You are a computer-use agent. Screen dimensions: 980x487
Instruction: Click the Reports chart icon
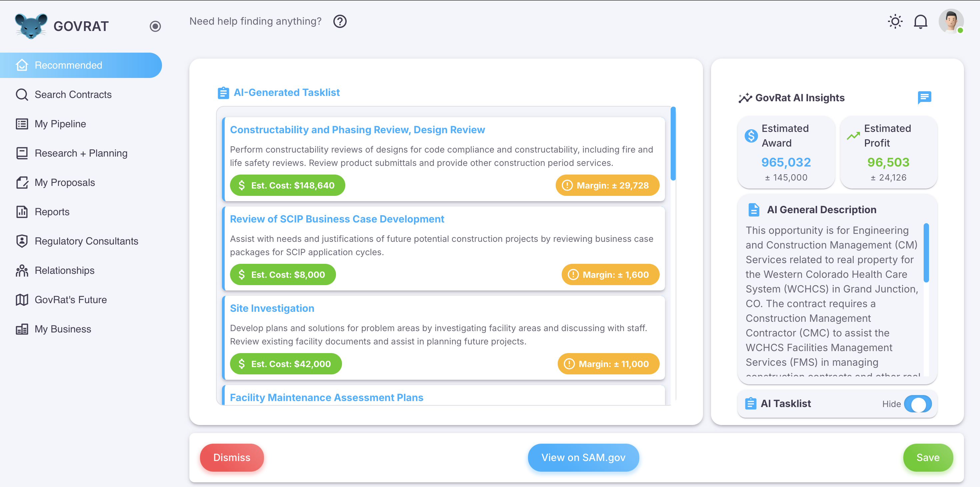[x=22, y=212]
